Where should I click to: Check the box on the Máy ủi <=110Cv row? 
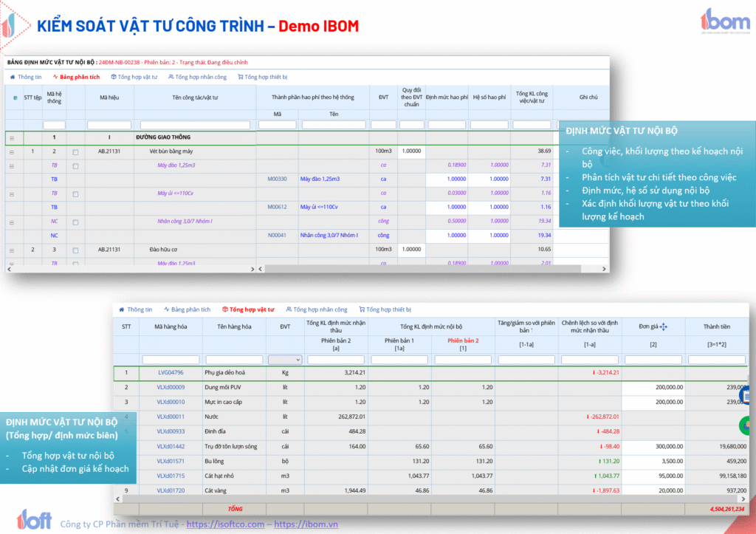pos(75,194)
